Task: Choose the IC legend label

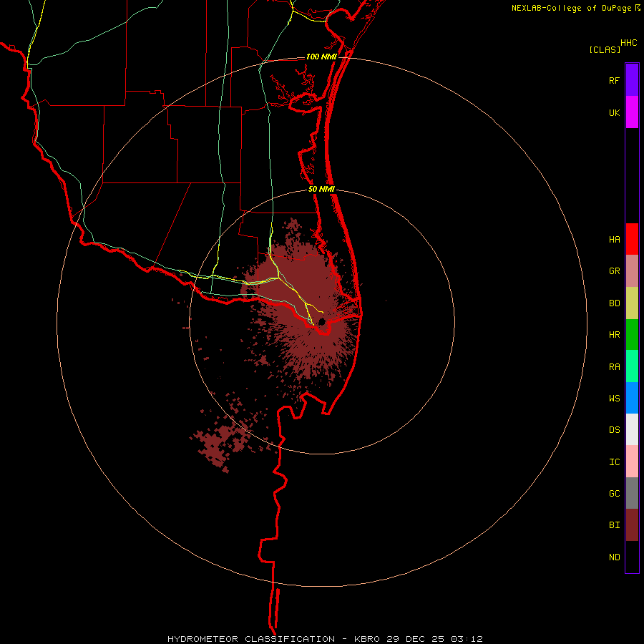Action: (614, 462)
